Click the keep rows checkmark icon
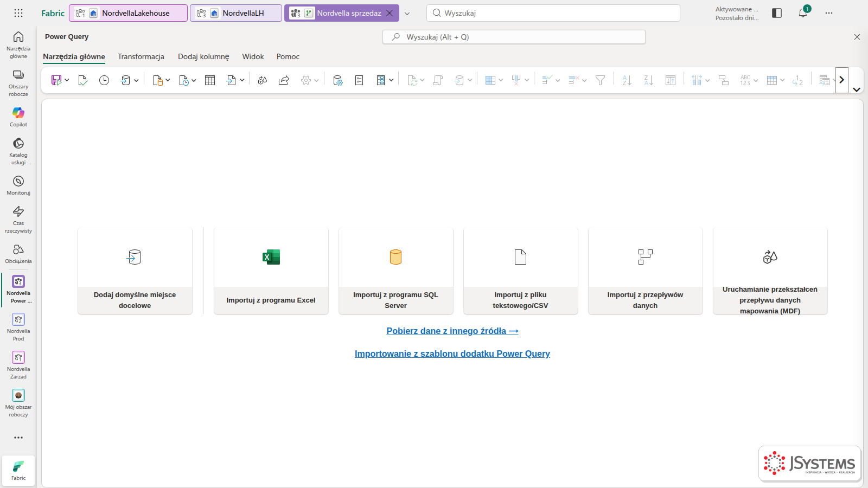Screen dimensions: 868x488 coord(547,80)
